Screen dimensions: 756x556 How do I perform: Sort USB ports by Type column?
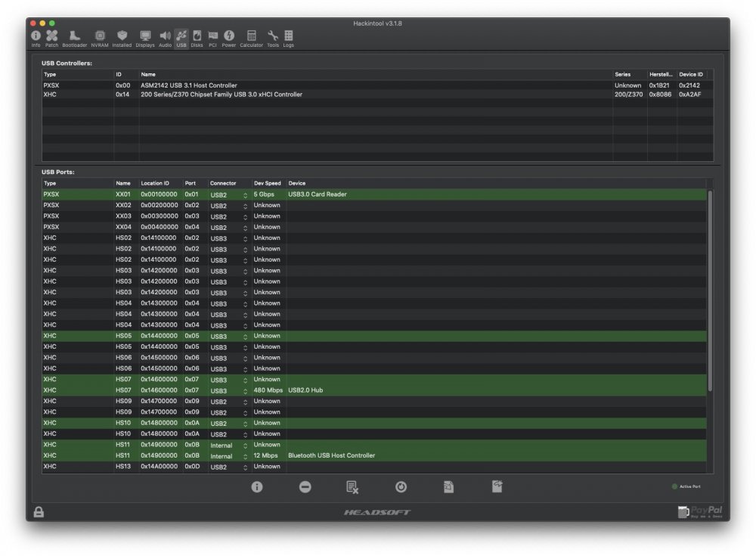click(x=77, y=183)
